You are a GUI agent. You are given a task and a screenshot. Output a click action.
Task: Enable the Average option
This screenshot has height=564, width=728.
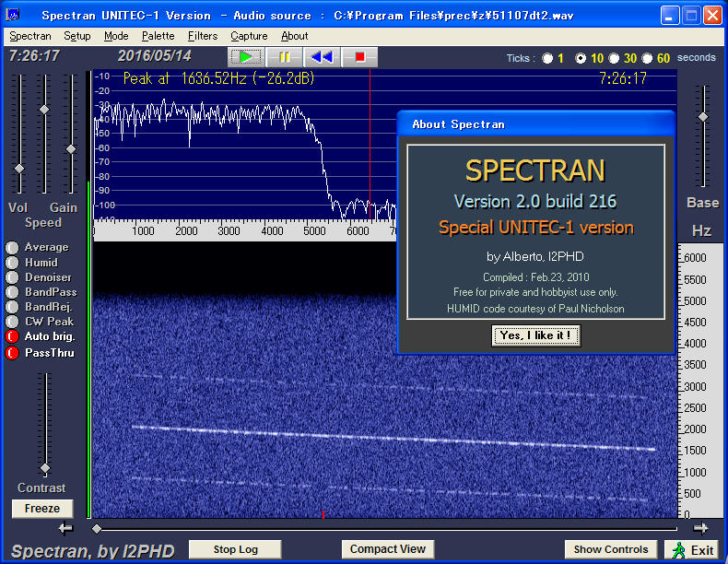pyautogui.click(x=12, y=247)
